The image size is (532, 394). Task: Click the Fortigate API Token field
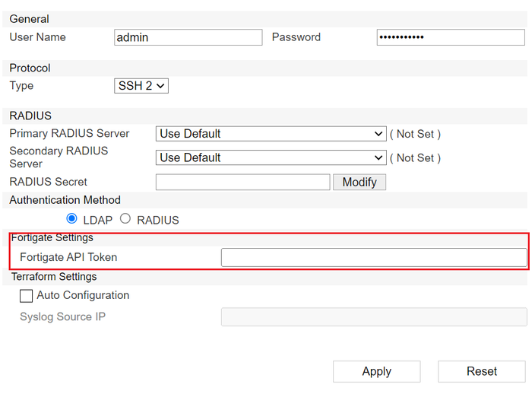click(x=373, y=258)
